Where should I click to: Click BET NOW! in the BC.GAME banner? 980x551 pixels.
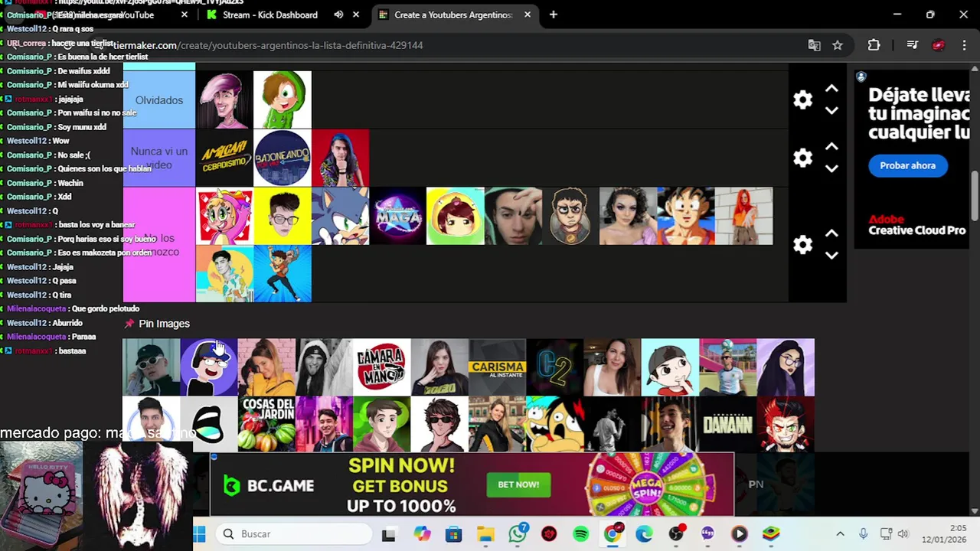pyautogui.click(x=518, y=484)
